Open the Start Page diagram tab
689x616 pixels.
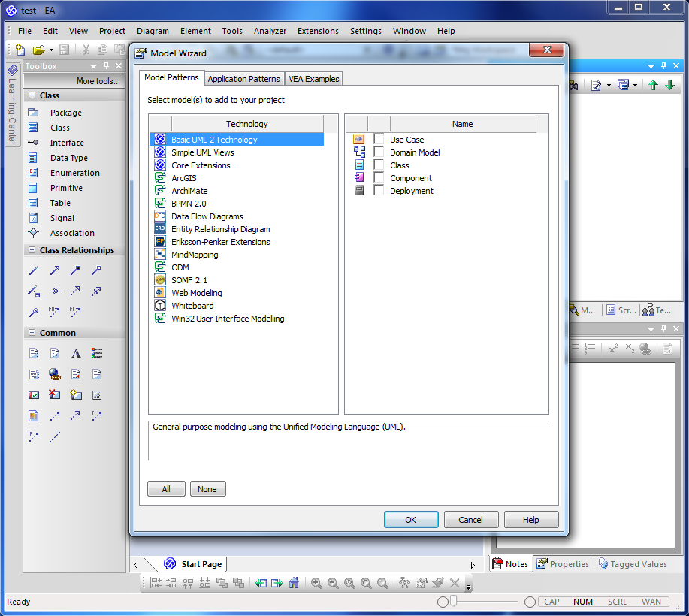click(193, 564)
